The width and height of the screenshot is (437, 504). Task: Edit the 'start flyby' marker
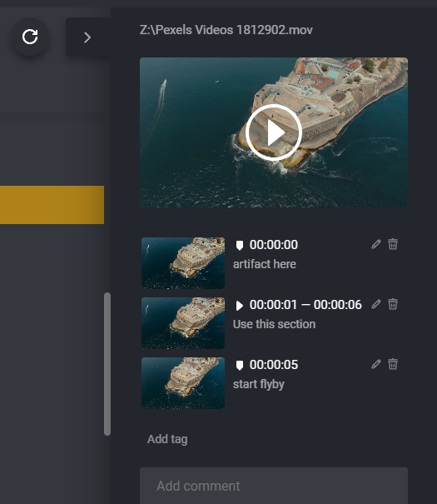376,364
